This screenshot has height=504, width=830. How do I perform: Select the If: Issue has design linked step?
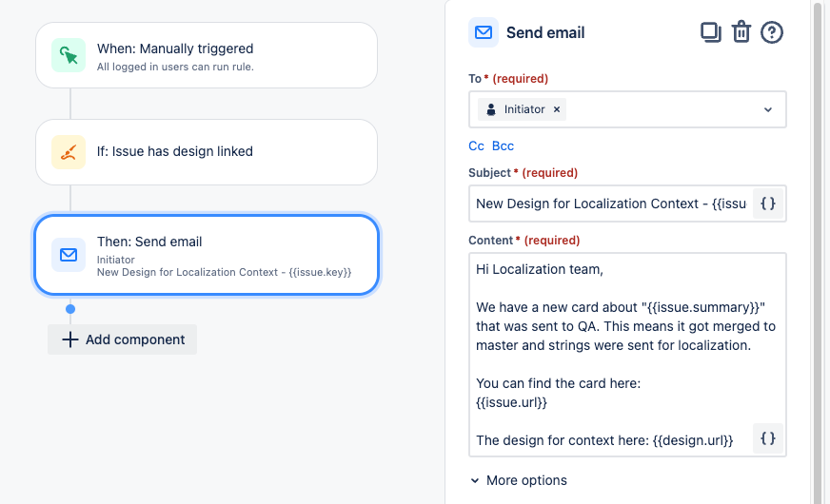pos(207,152)
